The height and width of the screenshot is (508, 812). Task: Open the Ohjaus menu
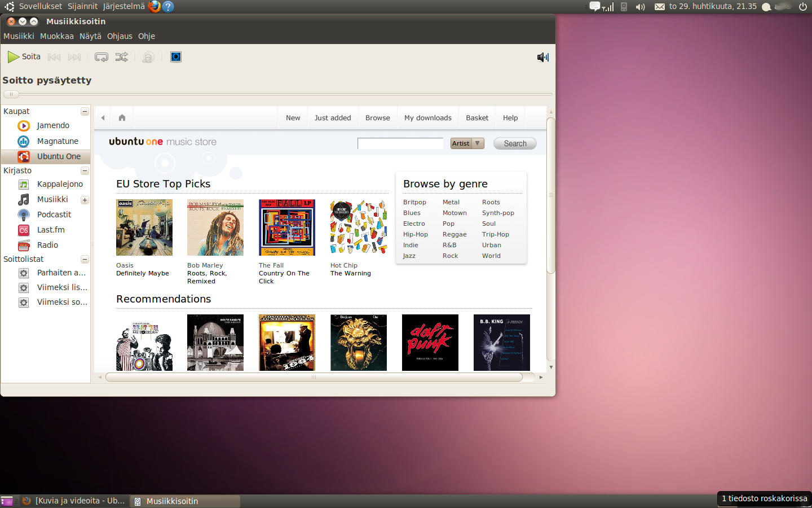tap(120, 36)
